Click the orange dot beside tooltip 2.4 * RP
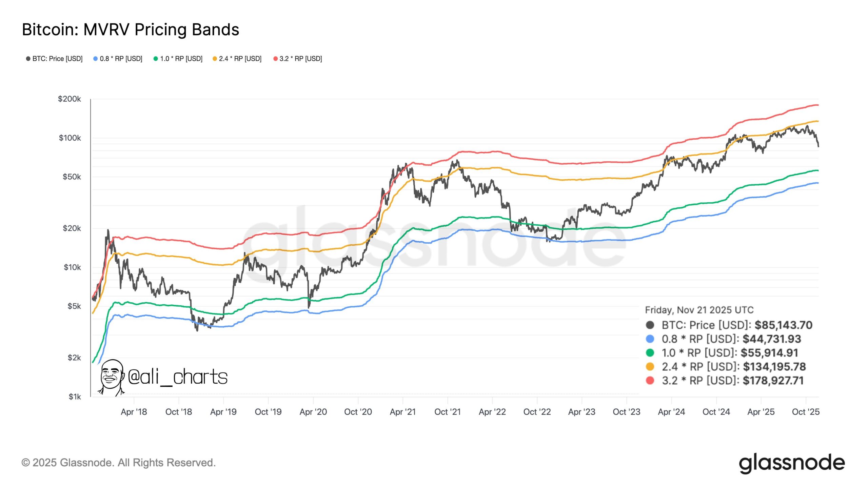Viewport: 868px width, 488px height. 650,367
